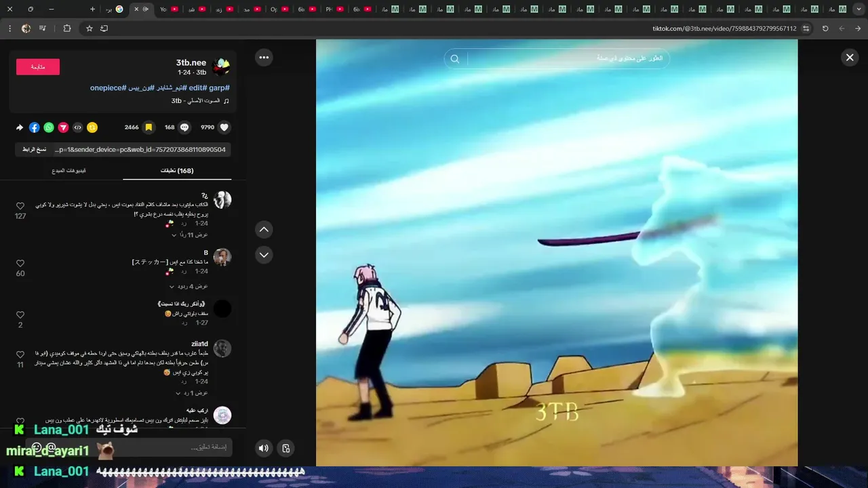
Task: Open the browser three-dot menu
Action: click(x=9, y=28)
